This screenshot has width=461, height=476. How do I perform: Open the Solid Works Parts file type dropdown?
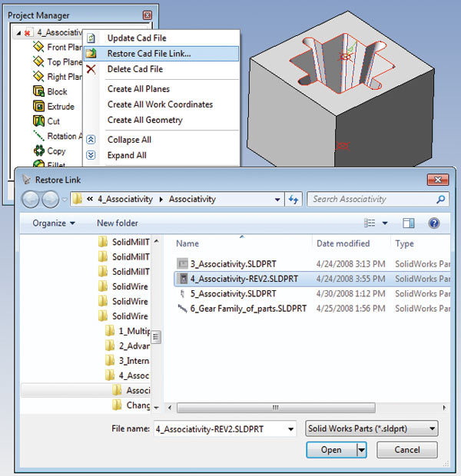pos(372,428)
